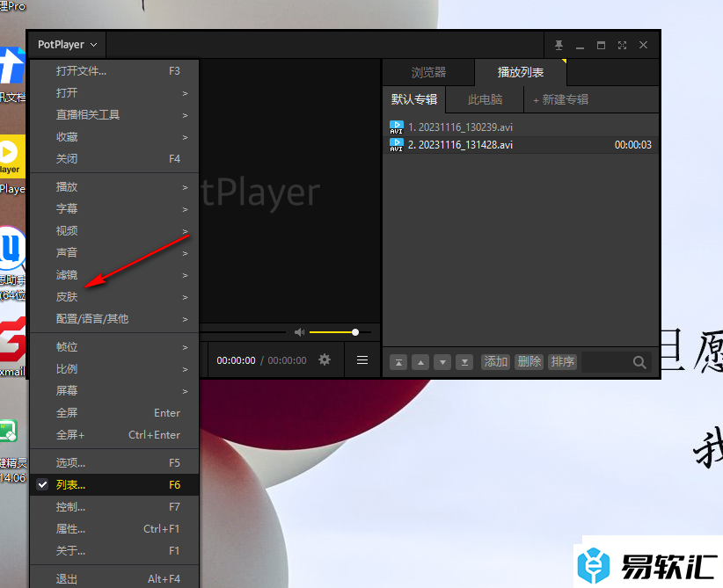Move item to bottom of playlist
Screen dimensions: 723x588
464,362
